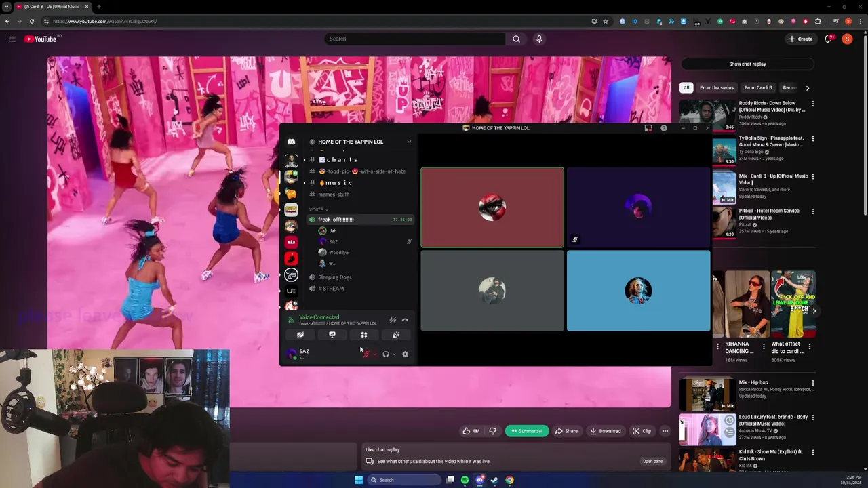
Task: Expand the charts channel threads
Action: 304,160
